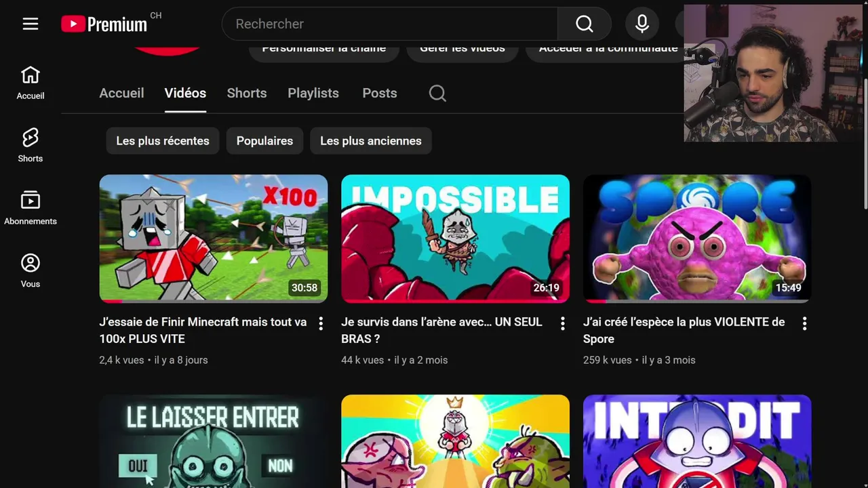The width and height of the screenshot is (868, 488).
Task: Select the Vidéos channel tab
Action: 185,93
